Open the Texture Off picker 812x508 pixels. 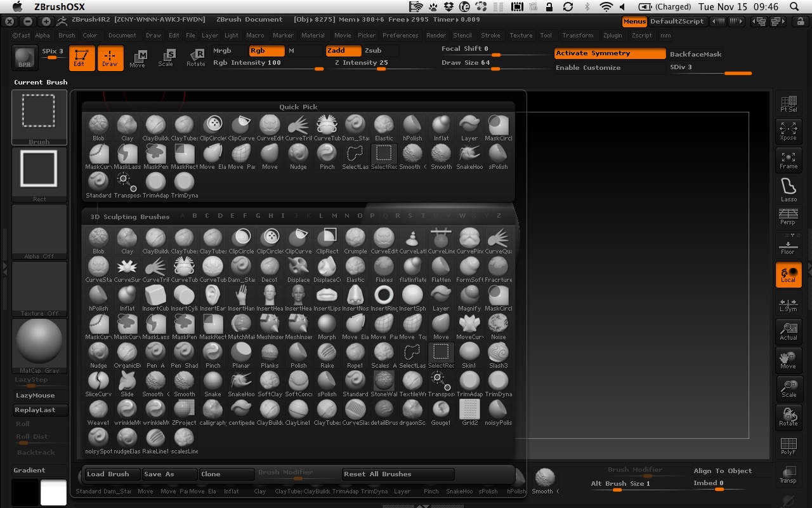point(39,289)
